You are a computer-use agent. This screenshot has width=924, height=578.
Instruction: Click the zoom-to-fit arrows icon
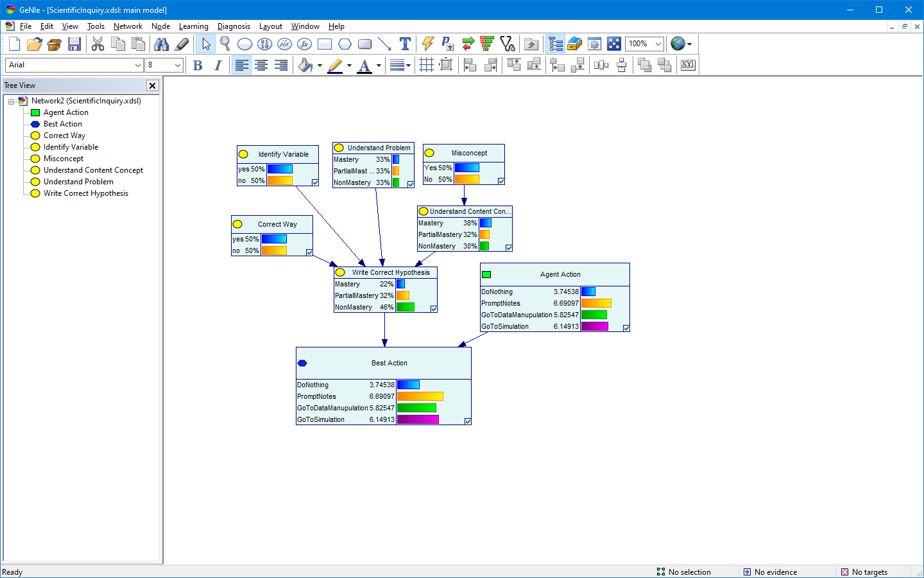pyautogui.click(x=614, y=44)
